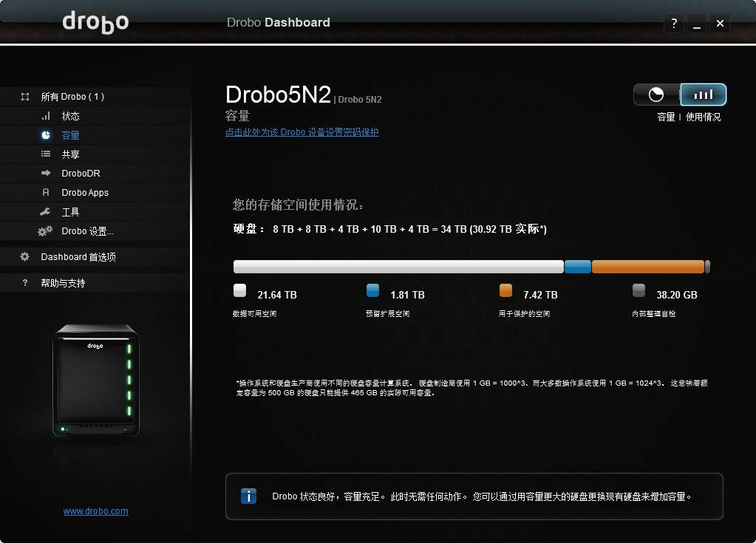756x543 pixels.
Task: Click the drobo logo in the header
Action: (95, 22)
